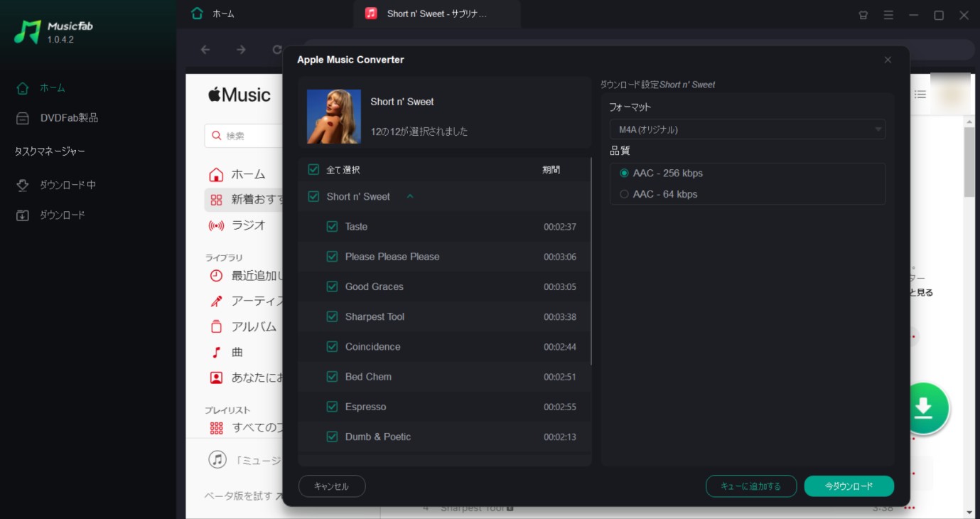This screenshot has height=519, width=980.
Task: Click the キャンセル button
Action: (x=332, y=486)
